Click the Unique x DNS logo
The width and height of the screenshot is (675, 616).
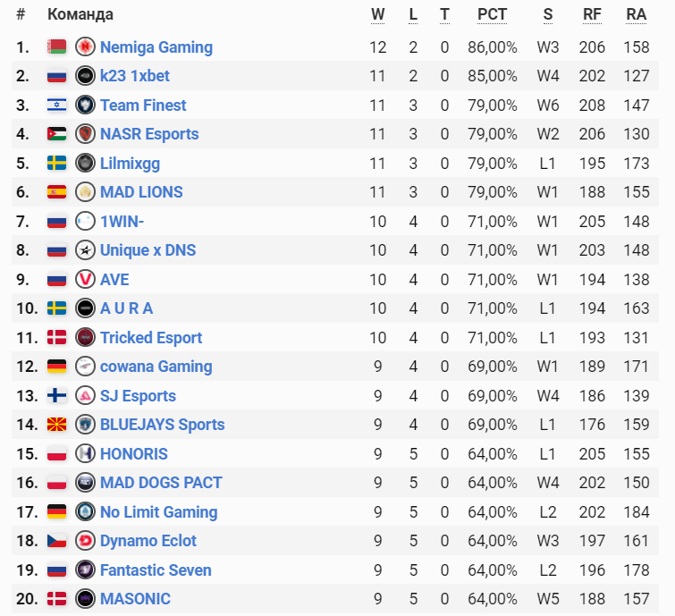[x=86, y=250]
